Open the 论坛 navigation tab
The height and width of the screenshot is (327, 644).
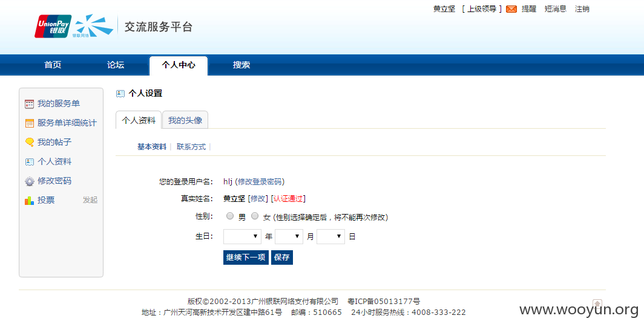click(x=116, y=65)
